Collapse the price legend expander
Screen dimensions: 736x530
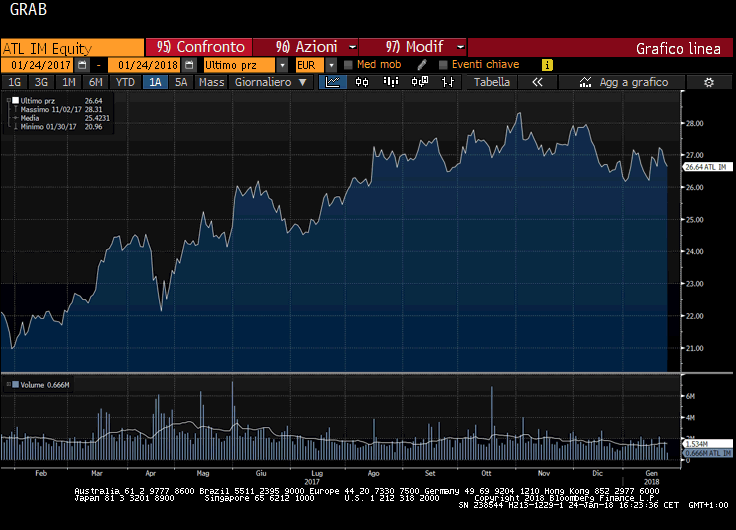click(x=8, y=100)
